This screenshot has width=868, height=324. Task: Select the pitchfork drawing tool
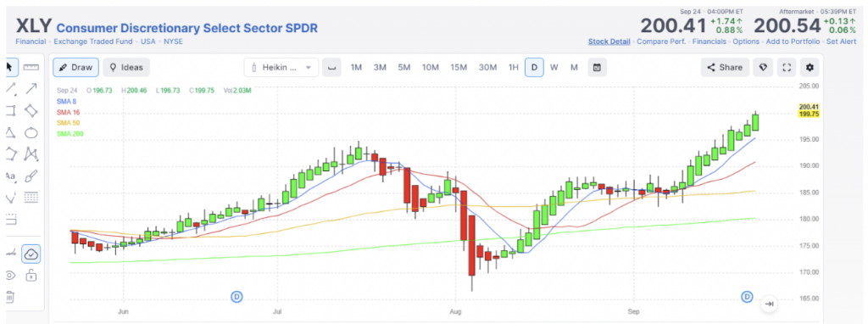10,197
